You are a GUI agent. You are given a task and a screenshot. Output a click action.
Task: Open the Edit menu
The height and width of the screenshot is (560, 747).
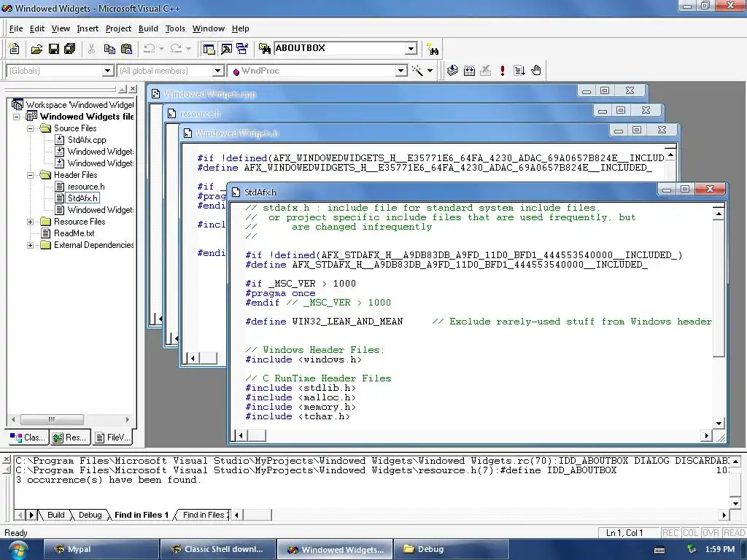(37, 28)
